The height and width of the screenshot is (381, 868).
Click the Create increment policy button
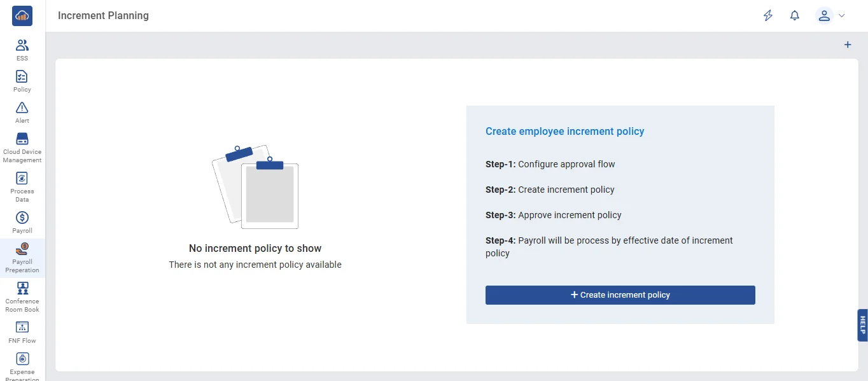(x=620, y=295)
